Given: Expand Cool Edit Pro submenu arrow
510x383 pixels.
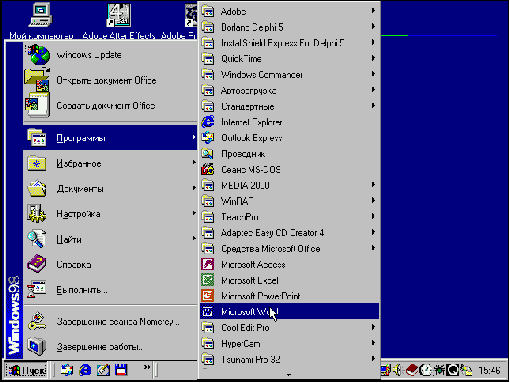Looking at the screenshot, I should pos(373,327).
